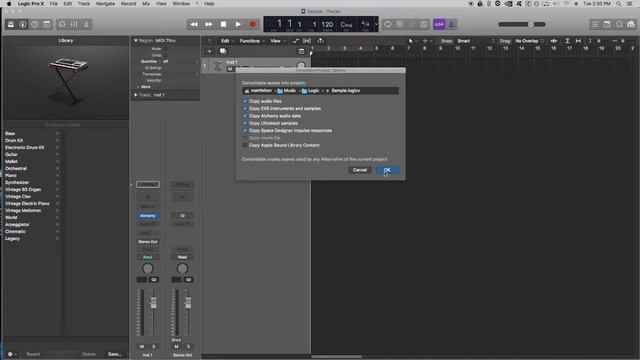
Task: Open the Inspector from the control bar
Action: [x=23, y=24]
